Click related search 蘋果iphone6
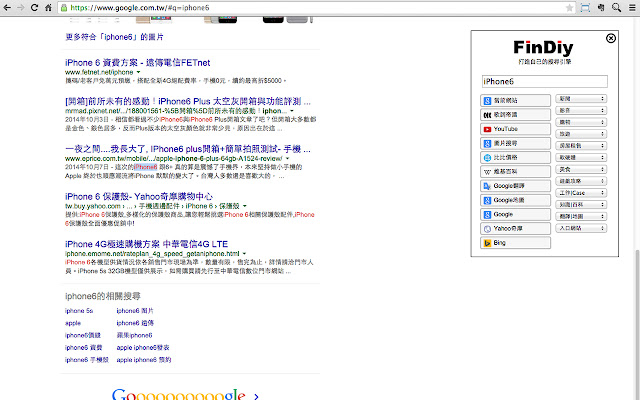 pos(134,336)
